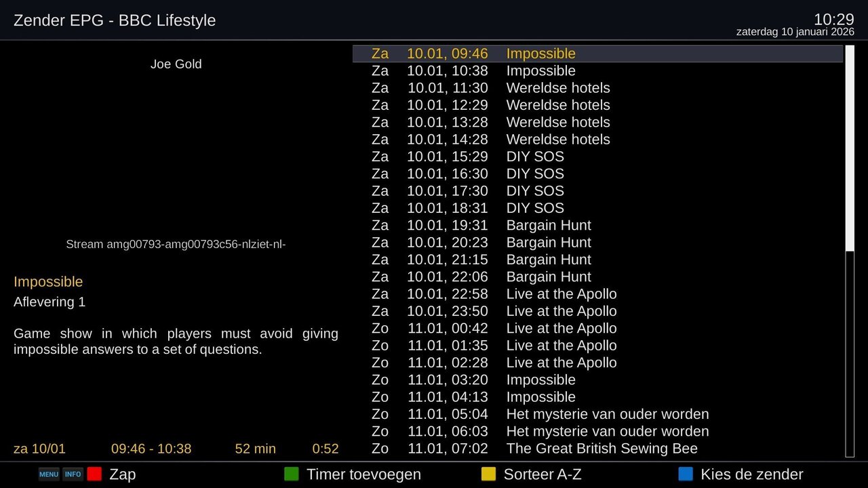Screen dimensions: 868x488
Task: Select Bargain Hunt at 20:23
Action: [x=597, y=243]
